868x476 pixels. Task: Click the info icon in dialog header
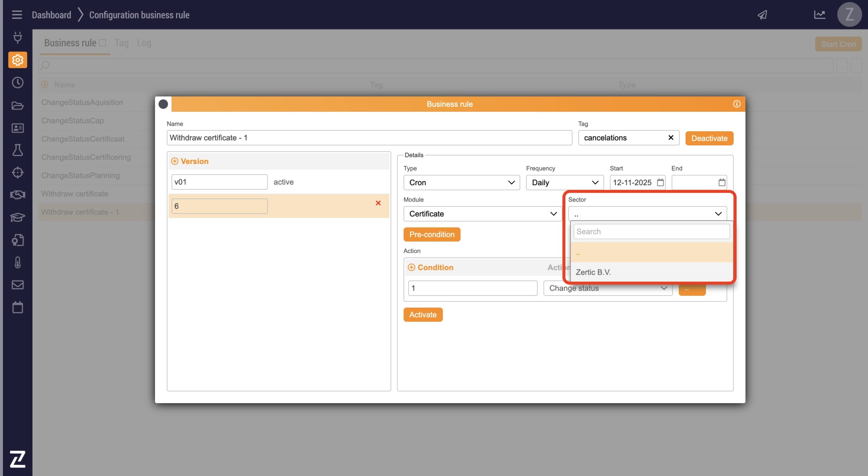point(736,104)
